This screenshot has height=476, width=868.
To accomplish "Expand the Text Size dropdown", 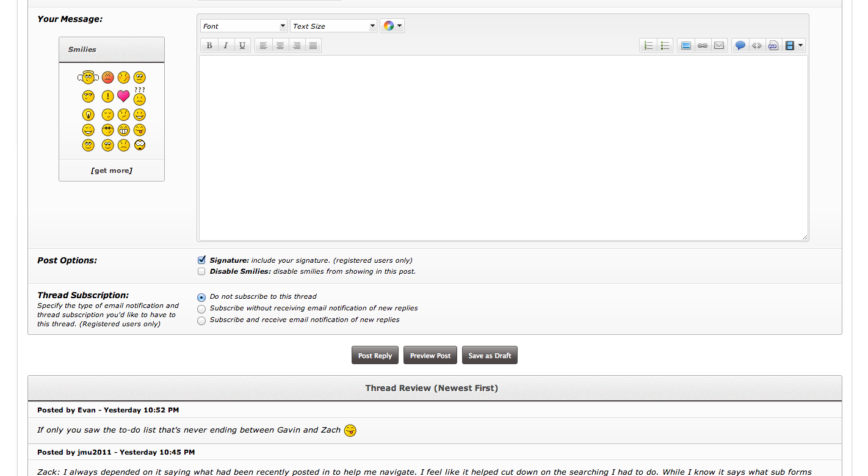I will [333, 26].
